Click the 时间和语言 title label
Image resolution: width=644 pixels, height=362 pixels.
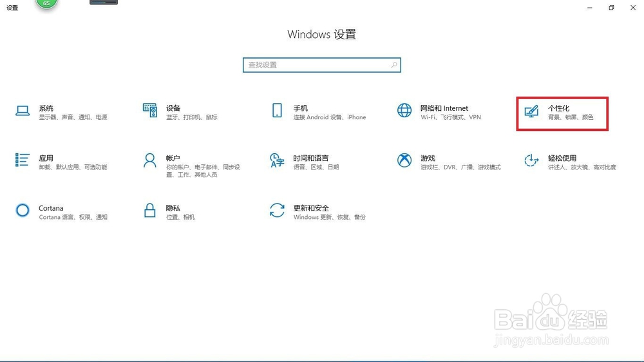(x=311, y=158)
